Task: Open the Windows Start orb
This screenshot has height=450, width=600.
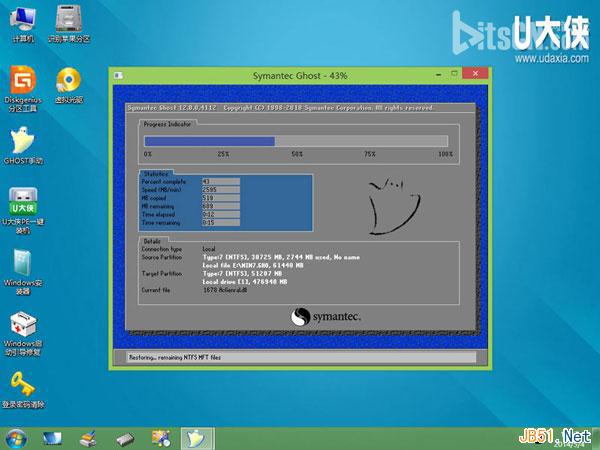Action: coord(16,439)
